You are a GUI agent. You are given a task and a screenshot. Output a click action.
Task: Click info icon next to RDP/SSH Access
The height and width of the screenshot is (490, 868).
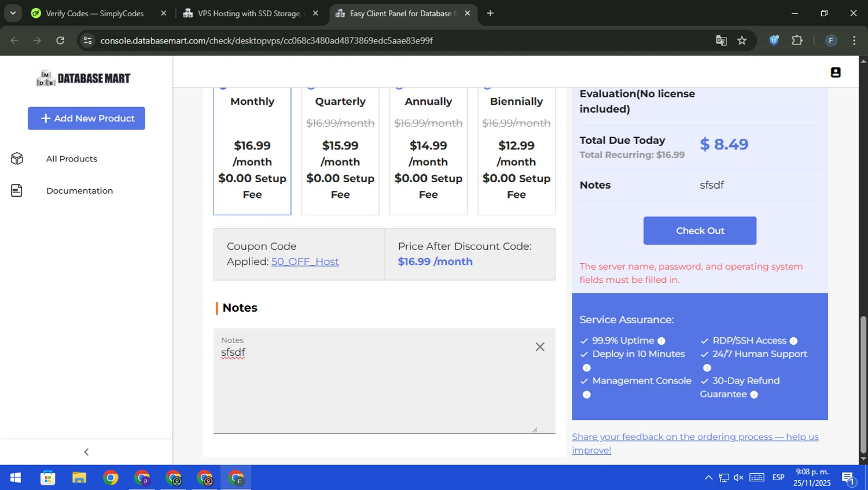point(793,341)
